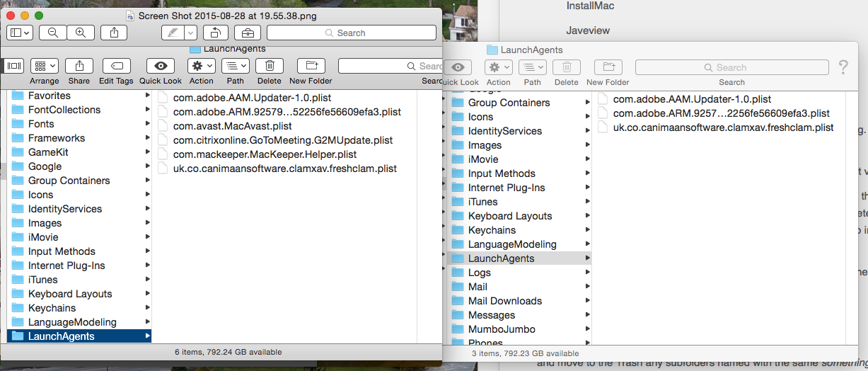Expand Internet Plug-Ins arrow in the 3-items window
The height and width of the screenshot is (371, 868).
(x=587, y=188)
